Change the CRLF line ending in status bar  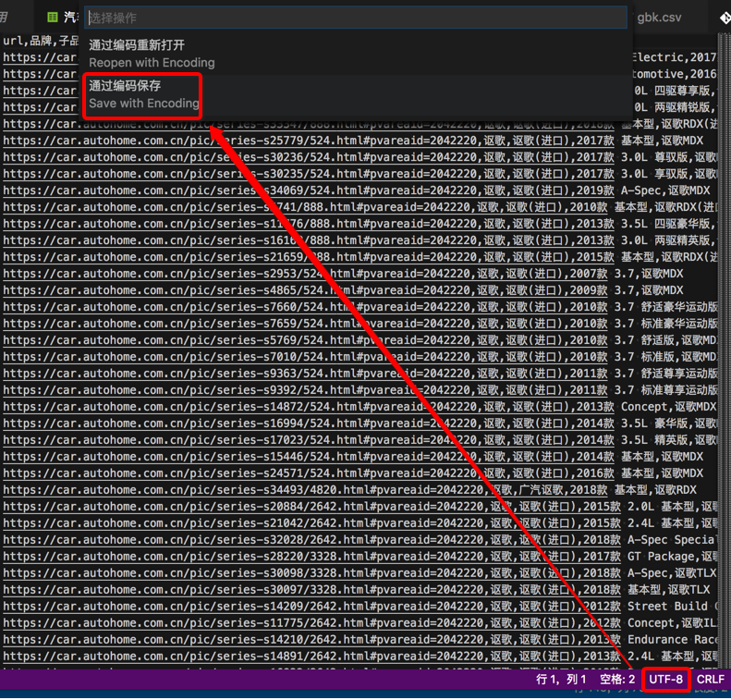(x=711, y=680)
